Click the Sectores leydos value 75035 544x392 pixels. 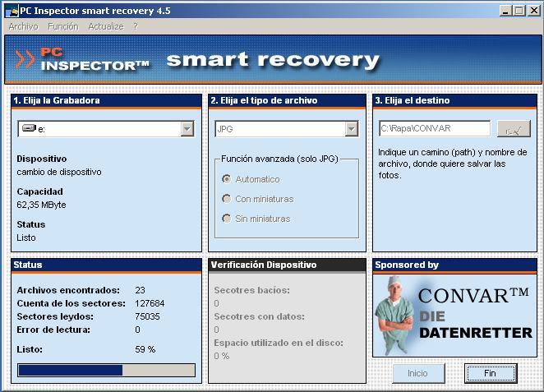coord(147,316)
